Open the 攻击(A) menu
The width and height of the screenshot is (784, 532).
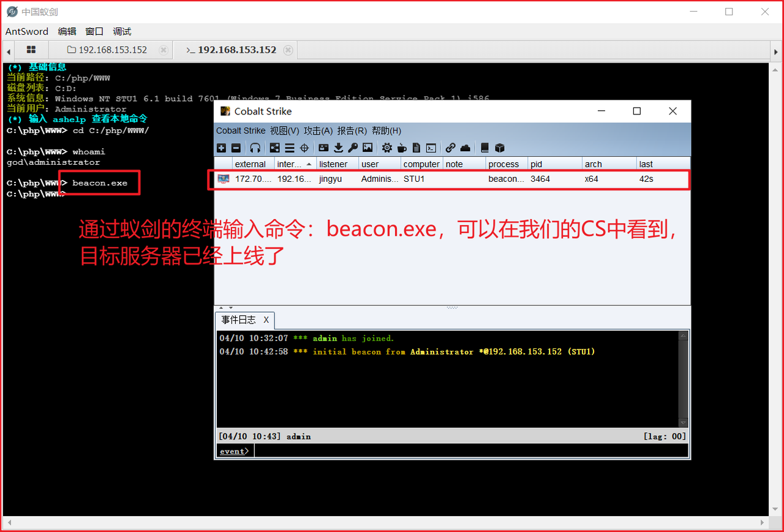(x=318, y=130)
